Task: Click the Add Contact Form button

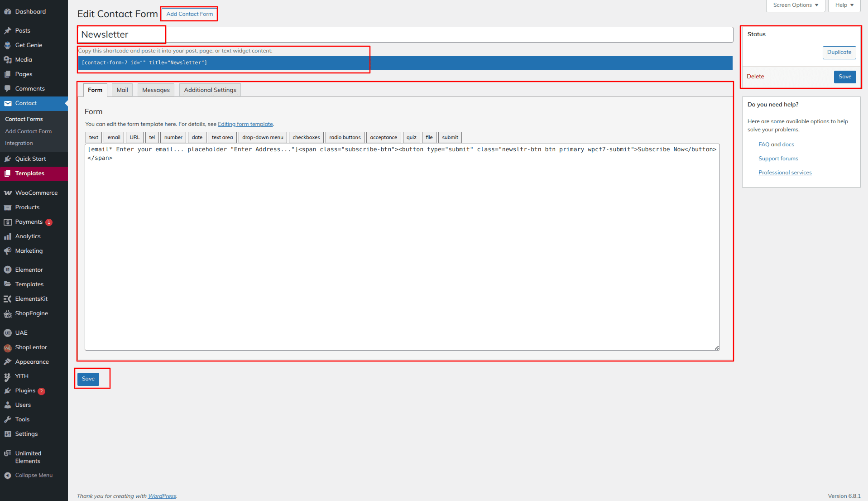Action: (189, 14)
